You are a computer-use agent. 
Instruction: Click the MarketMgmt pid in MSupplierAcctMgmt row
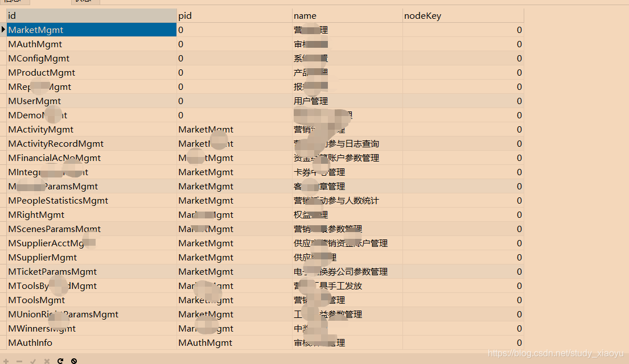[235, 243]
